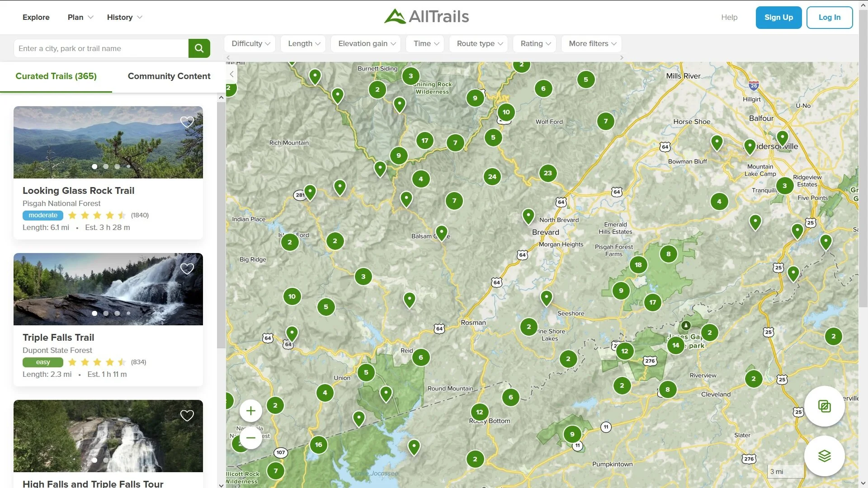Viewport: 868px width, 488px height.
Task: Zoom in on the map
Action: (251, 411)
